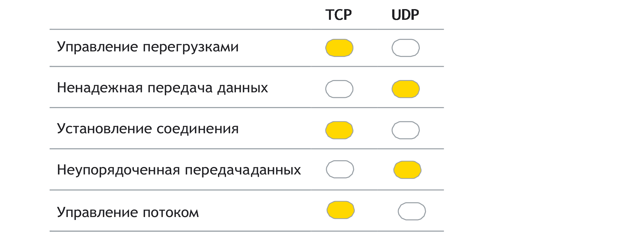Image resolution: width=644 pixels, height=232 pixels.
Task: Select UDP for Неупорядоченная передача данных
Action: (407, 170)
